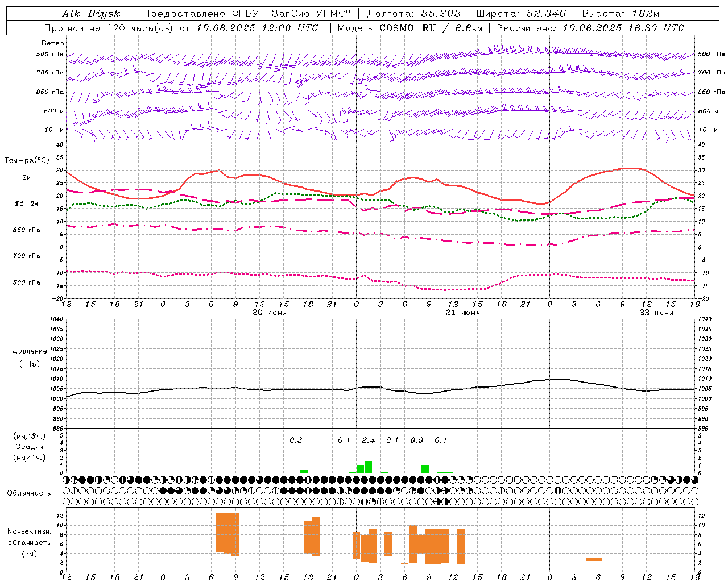The image size is (728, 582).
Task: Select the 'Долгота: 85.203' header value
Action: tap(413, 14)
